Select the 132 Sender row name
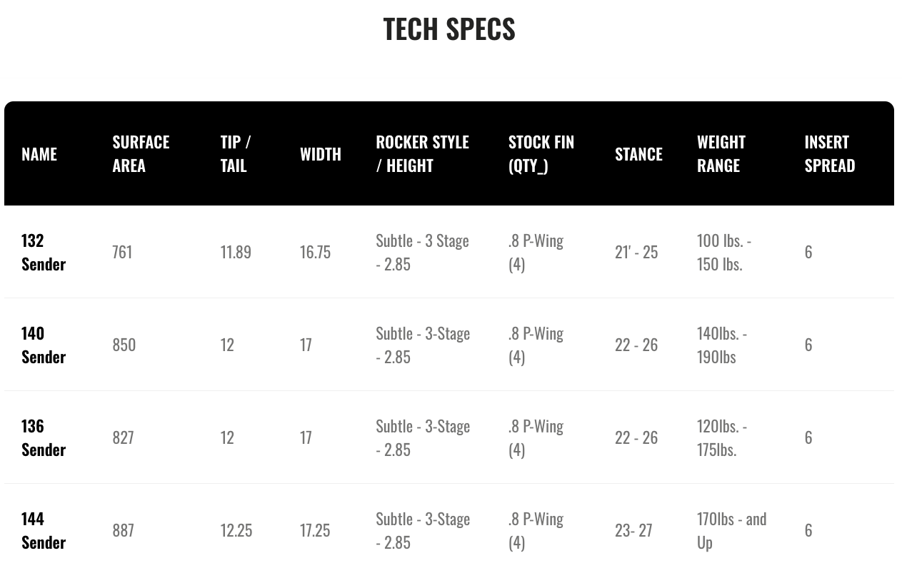 point(44,252)
